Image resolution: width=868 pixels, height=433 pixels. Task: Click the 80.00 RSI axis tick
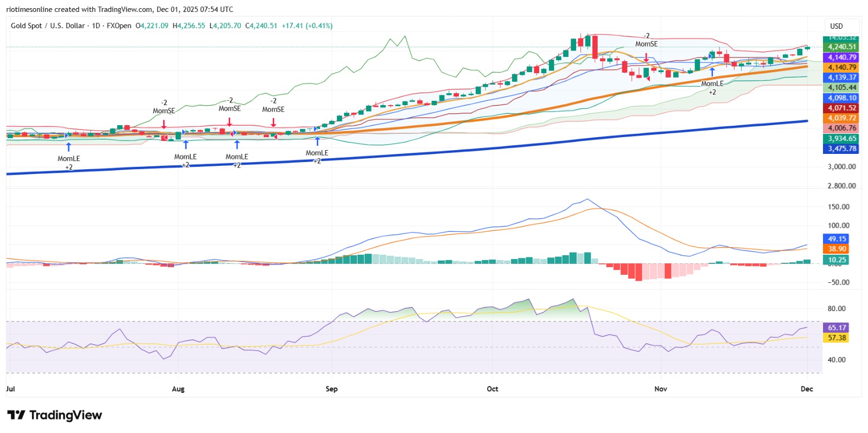click(x=837, y=309)
